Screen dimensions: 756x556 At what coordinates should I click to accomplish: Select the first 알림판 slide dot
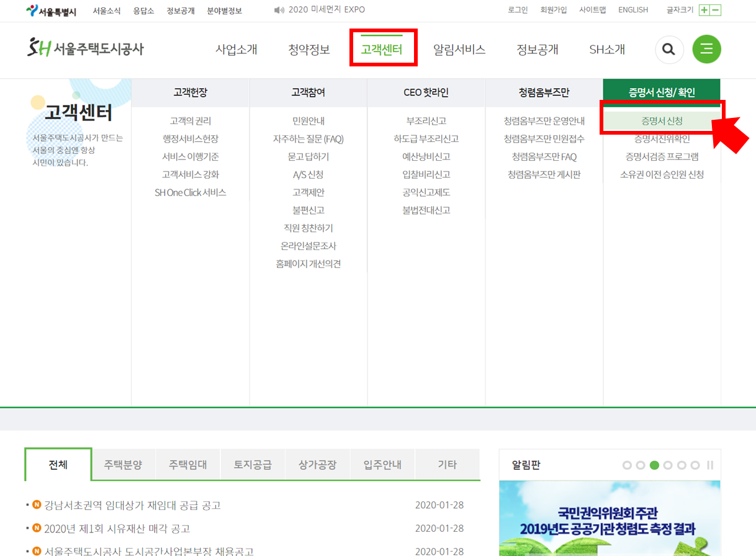click(x=627, y=465)
